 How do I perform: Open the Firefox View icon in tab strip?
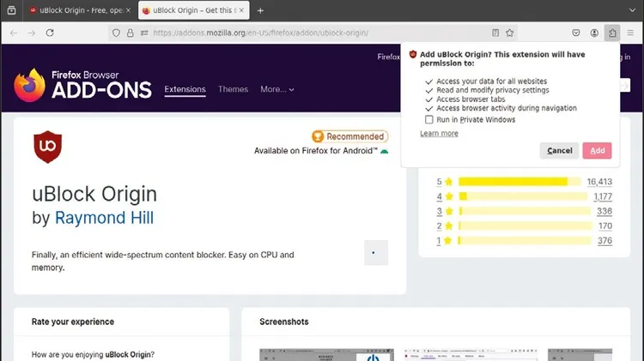[x=11, y=10]
